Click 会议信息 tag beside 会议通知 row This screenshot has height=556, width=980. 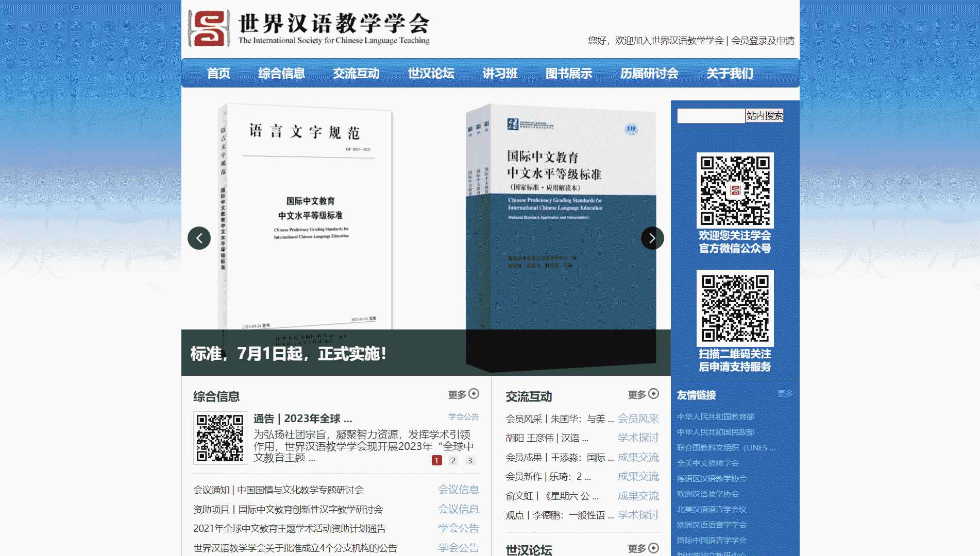click(459, 490)
